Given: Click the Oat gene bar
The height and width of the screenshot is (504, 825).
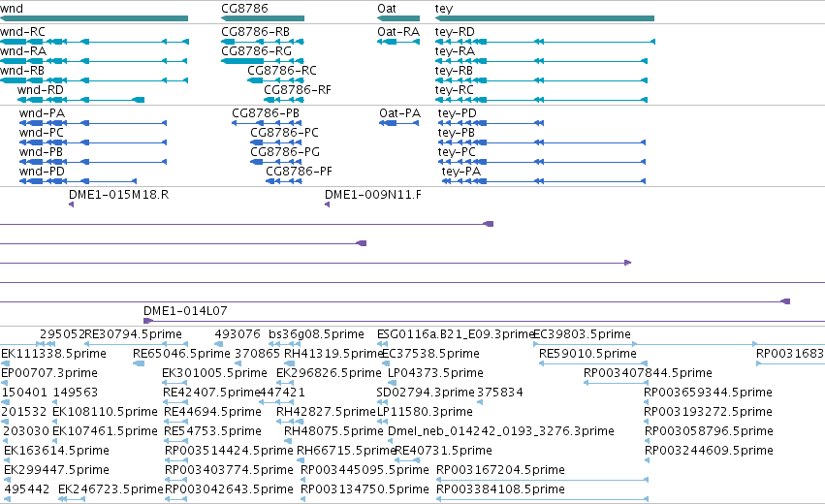Looking at the screenshot, I should tap(398, 18).
